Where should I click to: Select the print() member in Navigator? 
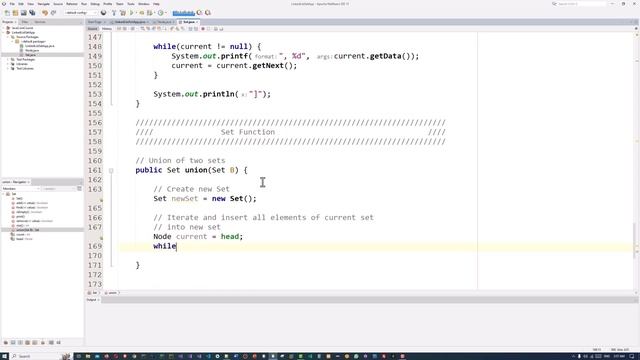[20, 216]
